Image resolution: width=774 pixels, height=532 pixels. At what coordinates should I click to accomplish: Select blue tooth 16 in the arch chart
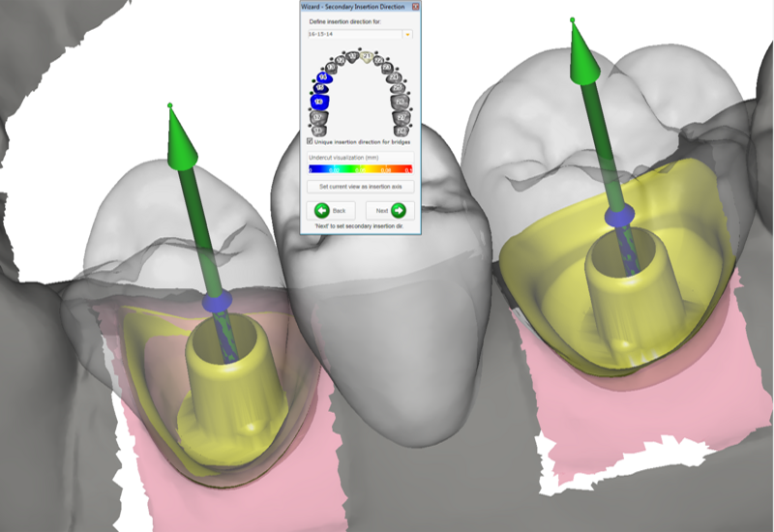pyautogui.click(x=319, y=102)
